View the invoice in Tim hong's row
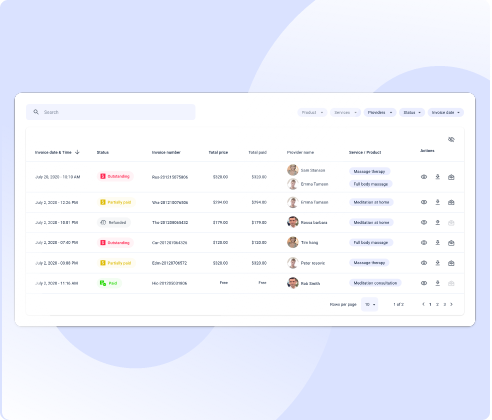 (x=424, y=243)
